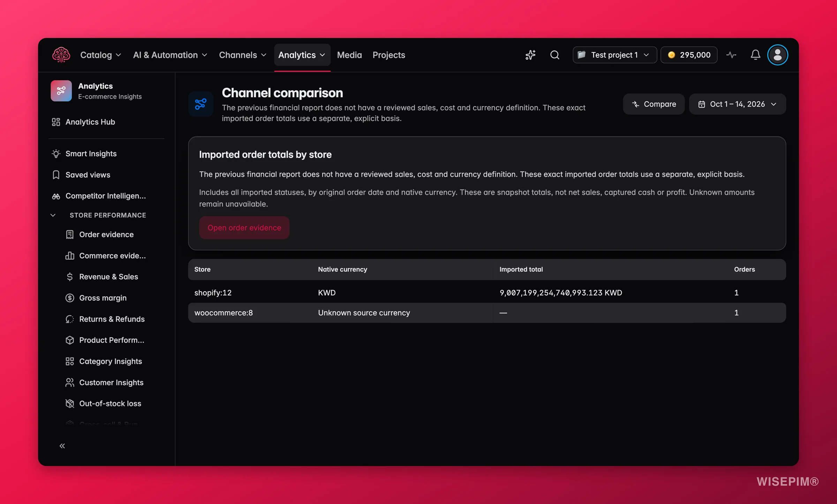Expand the Analytics menu

pos(302,55)
